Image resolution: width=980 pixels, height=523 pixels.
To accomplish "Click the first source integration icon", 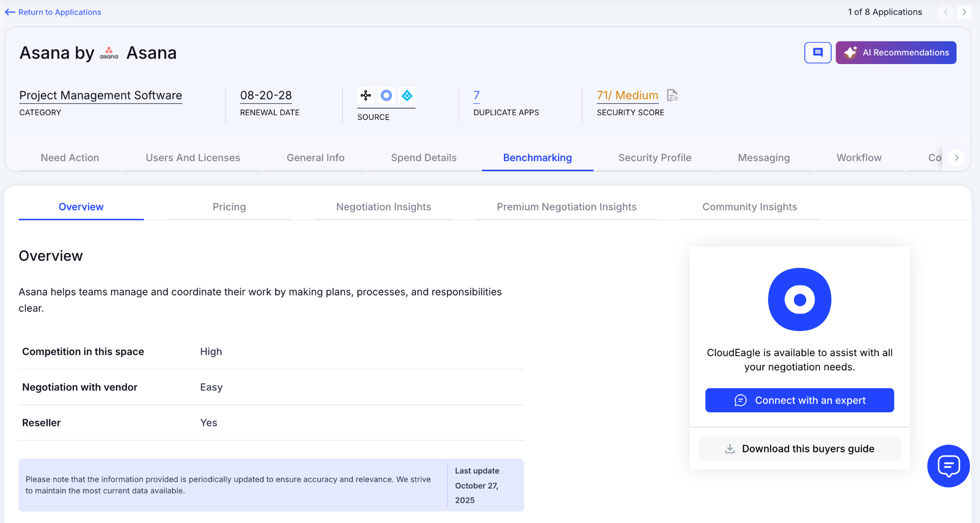I will click(366, 96).
